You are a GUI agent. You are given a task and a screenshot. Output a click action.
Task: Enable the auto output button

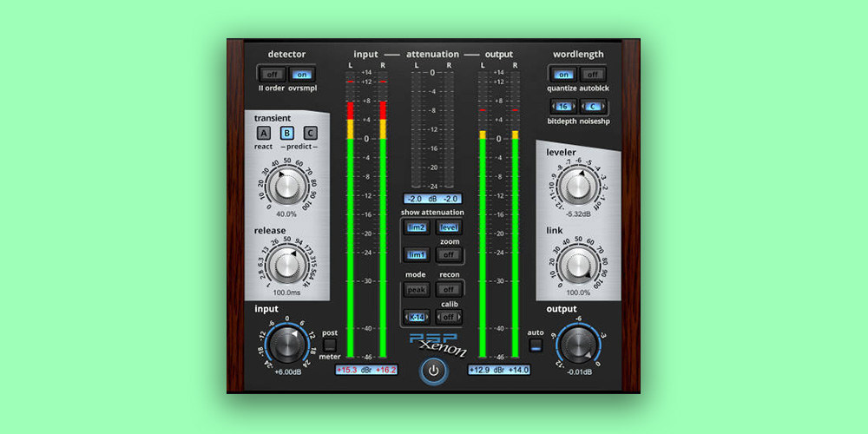(536, 345)
